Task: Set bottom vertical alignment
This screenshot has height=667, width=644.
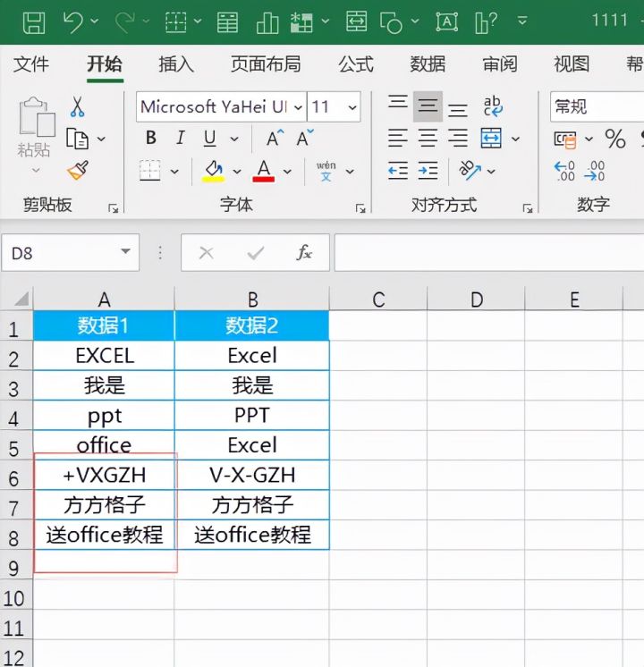Action: 458,110
